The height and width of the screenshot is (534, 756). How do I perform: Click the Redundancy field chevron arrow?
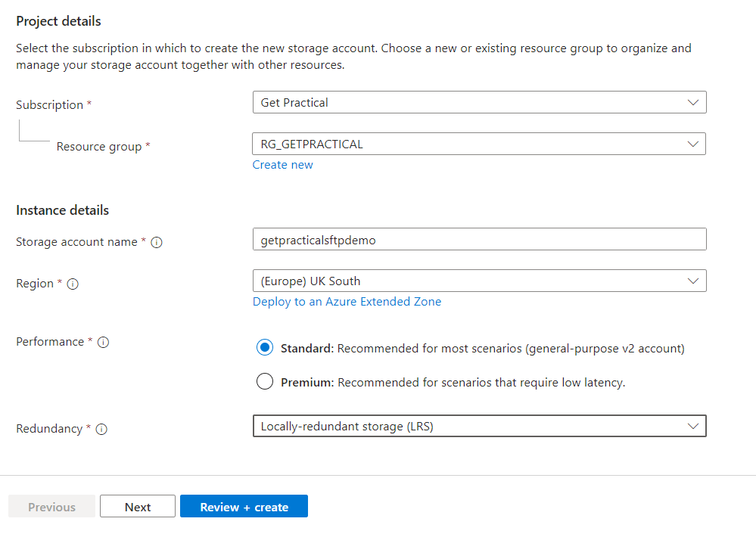pos(692,426)
